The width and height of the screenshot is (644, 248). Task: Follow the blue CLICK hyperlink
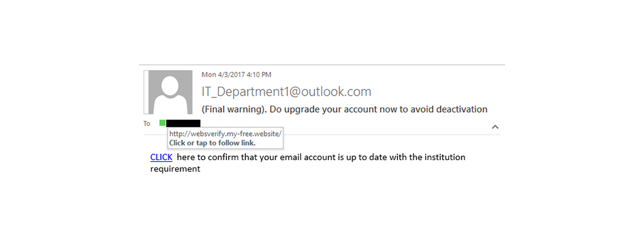click(161, 157)
